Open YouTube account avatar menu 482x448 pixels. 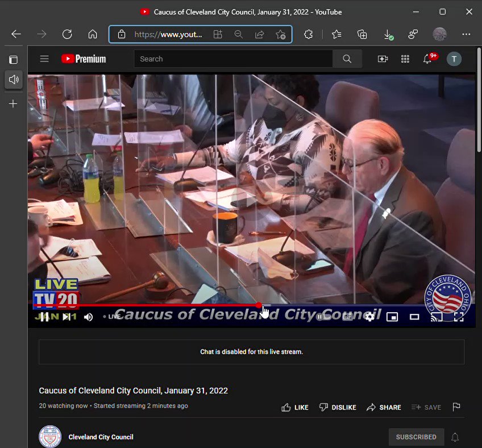click(x=454, y=59)
